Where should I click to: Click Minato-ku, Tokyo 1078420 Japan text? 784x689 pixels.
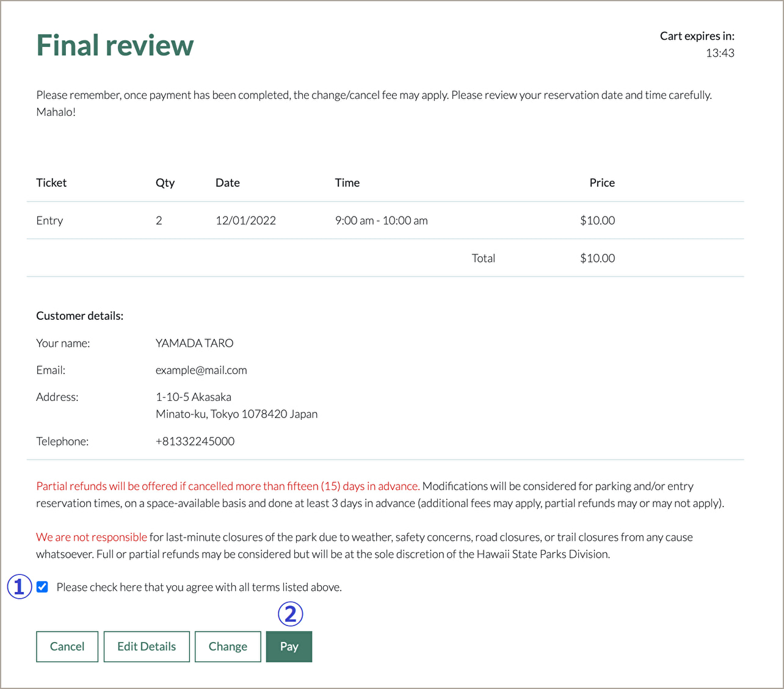(x=236, y=414)
